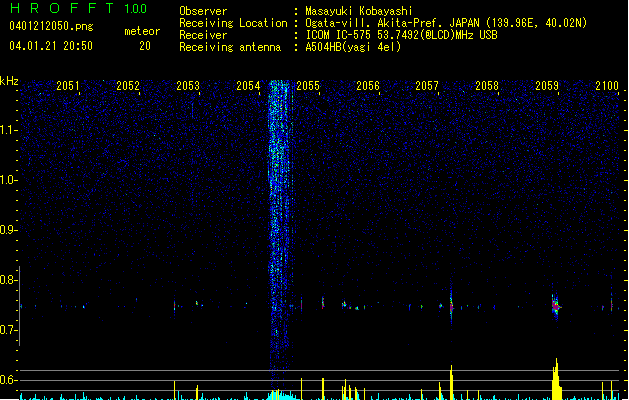
Task: Select the filename 0401212050.png
Action: (x=51, y=27)
